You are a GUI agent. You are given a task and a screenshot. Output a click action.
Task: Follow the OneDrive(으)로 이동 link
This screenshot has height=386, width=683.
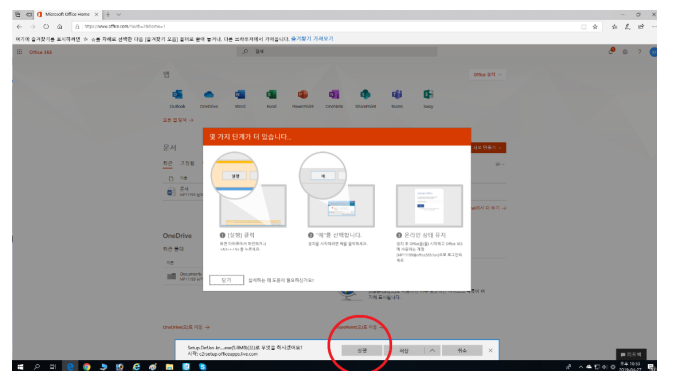(x=186, y=327)
